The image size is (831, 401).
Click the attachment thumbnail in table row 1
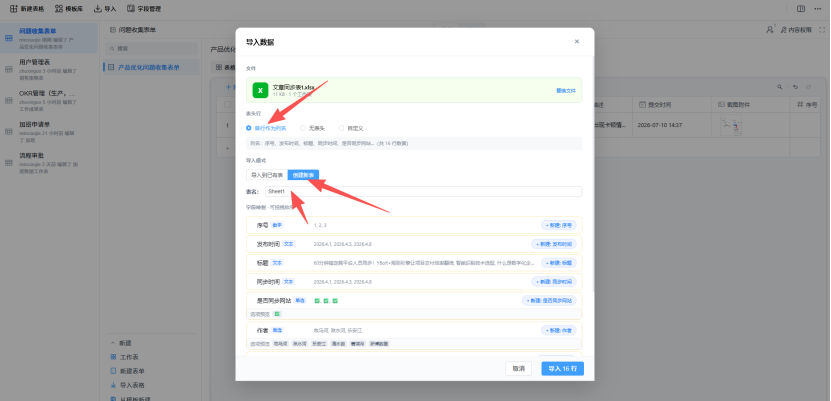pos(731,126)
